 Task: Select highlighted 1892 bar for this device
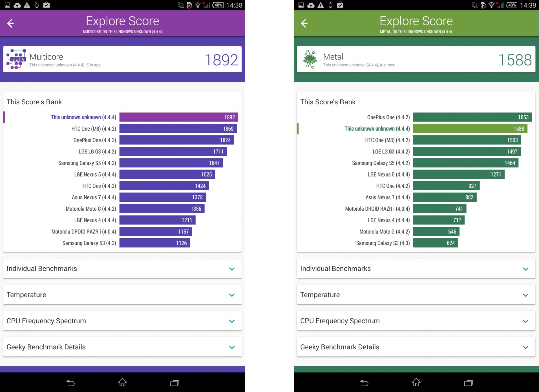pos(179,117)
